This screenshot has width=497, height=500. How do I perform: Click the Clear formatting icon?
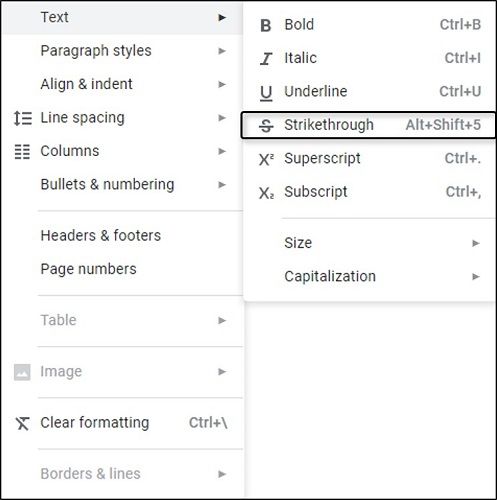[22, 423]
